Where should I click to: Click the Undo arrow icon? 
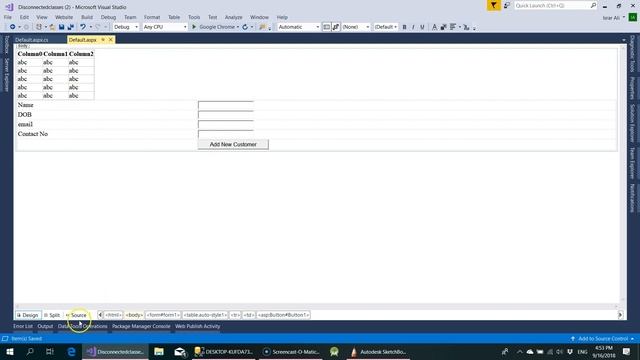[83, 27]
